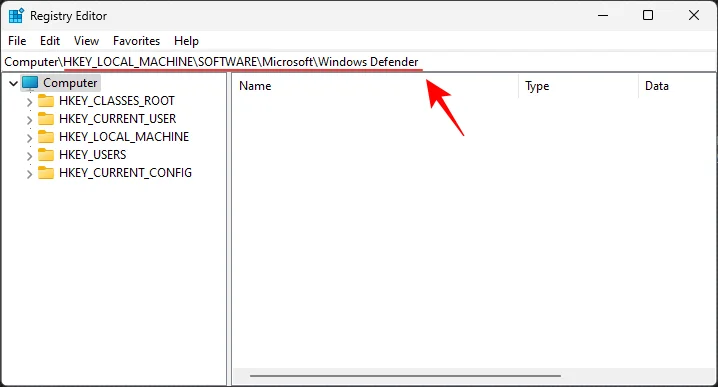The width and height of the screenshot is (718, 387).
Task: Open the View menu
Action: click(86, 41)
